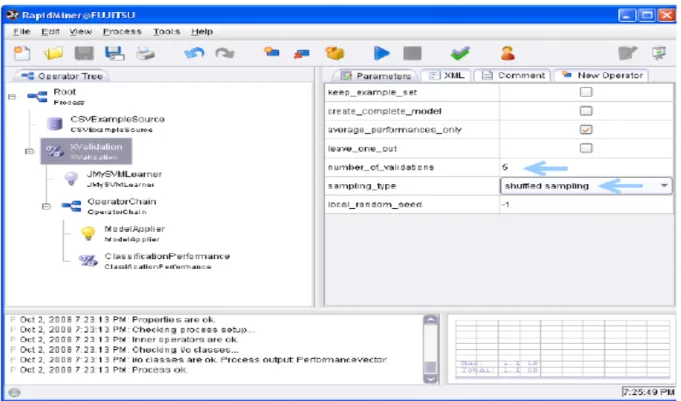This screenshot has height=401, width=681.
Task: Click the memory usage monitor graph
Action: coord(562,349)
